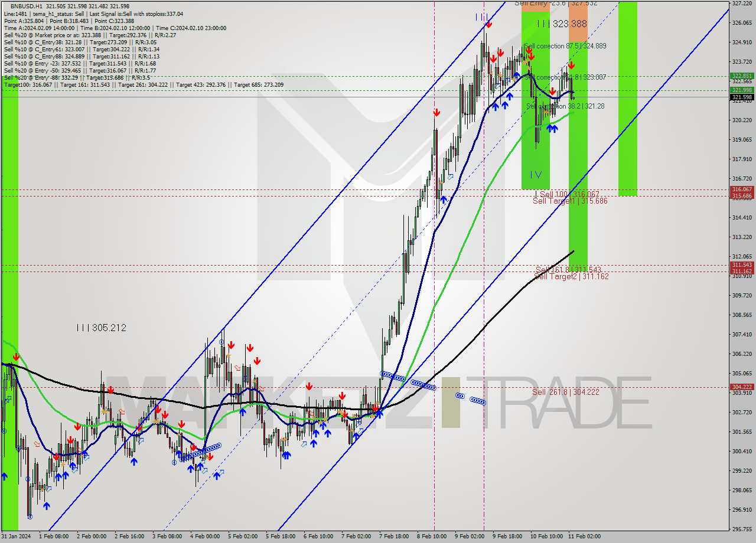
Task: Click the '1 Feb 08:00' time axis label
Action: point(54,537)
